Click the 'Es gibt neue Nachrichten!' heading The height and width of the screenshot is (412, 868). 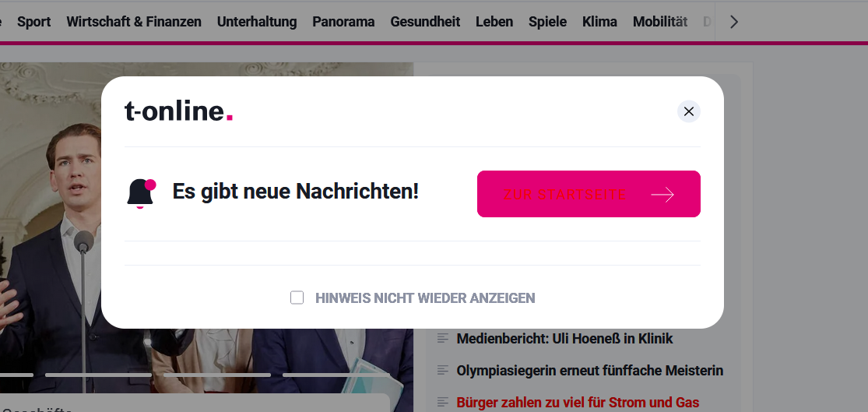(x=295, y=192)
